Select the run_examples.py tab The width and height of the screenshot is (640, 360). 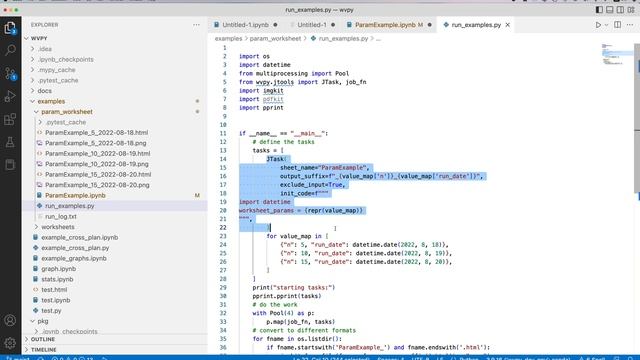[x=476, y=25]
